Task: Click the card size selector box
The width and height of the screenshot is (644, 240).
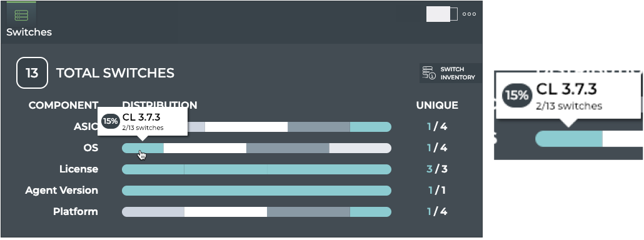Action: [442, 14]
